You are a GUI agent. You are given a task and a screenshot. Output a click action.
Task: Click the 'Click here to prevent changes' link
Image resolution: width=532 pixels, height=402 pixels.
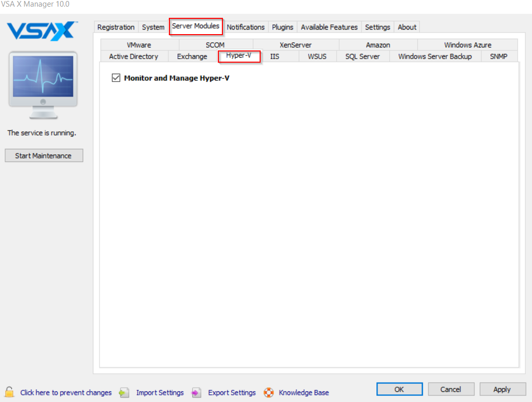(66, 392)
